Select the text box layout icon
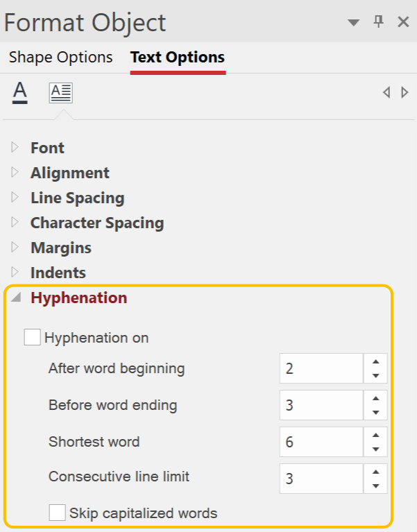 click(61, 93)
